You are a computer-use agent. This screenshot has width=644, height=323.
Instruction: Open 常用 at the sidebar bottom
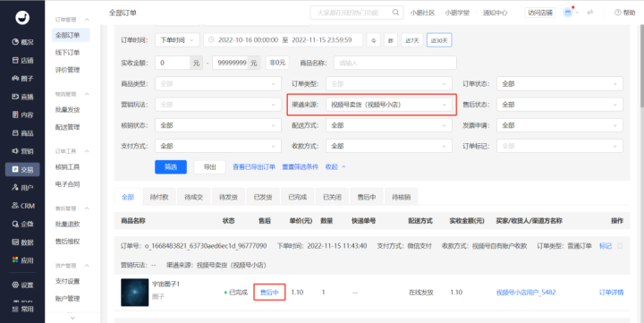(x=22, y=309)
